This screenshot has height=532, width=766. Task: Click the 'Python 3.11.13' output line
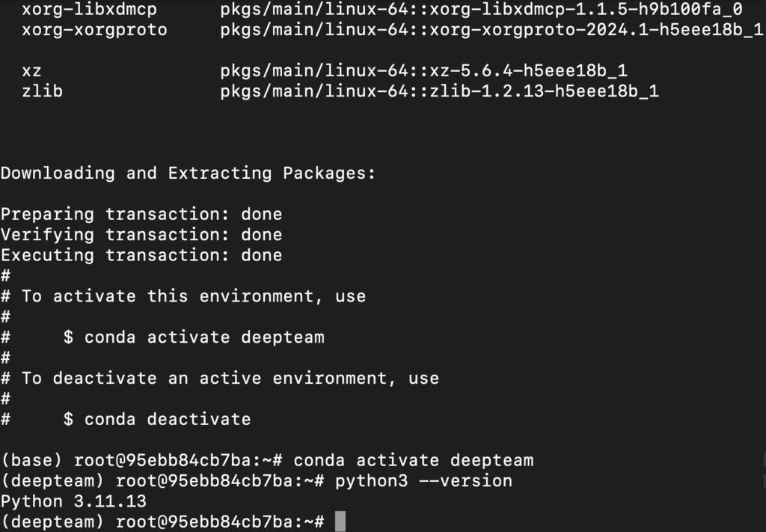74,501
